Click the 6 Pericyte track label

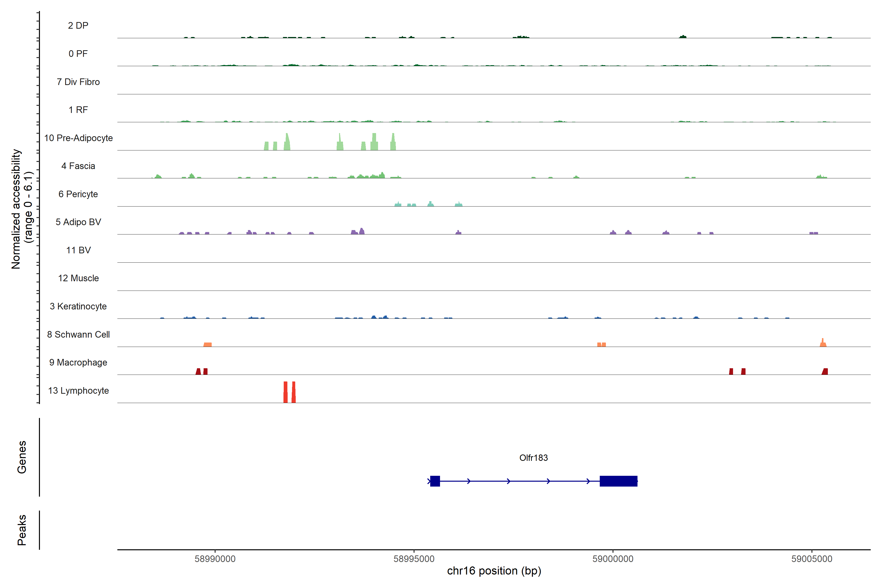[78, 194]
